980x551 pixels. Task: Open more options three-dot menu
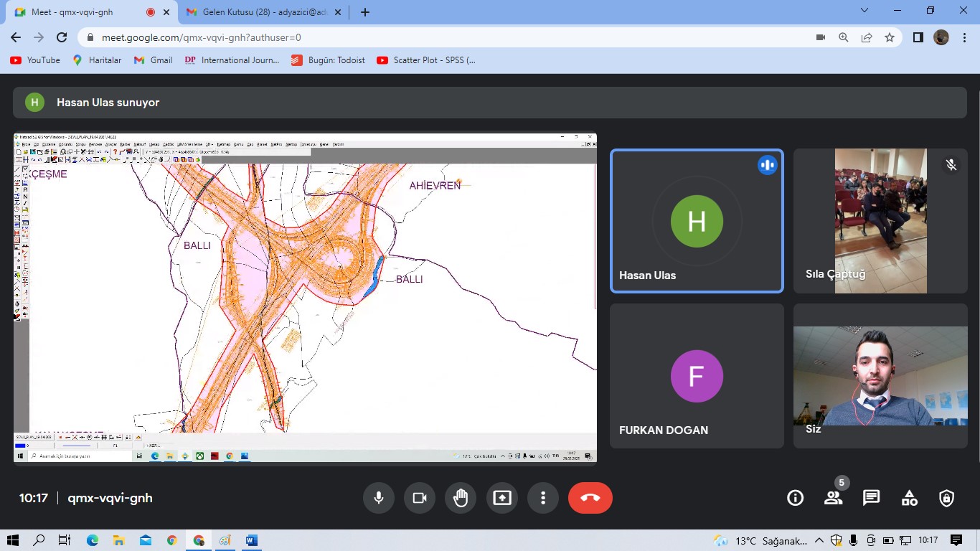[543, 498]
